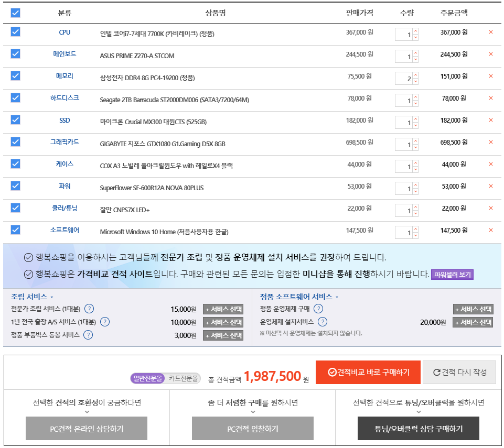504x448 pixels.
Task: Uncheck the 소프트웨어 row checkbox
Action: pos(15,230)
